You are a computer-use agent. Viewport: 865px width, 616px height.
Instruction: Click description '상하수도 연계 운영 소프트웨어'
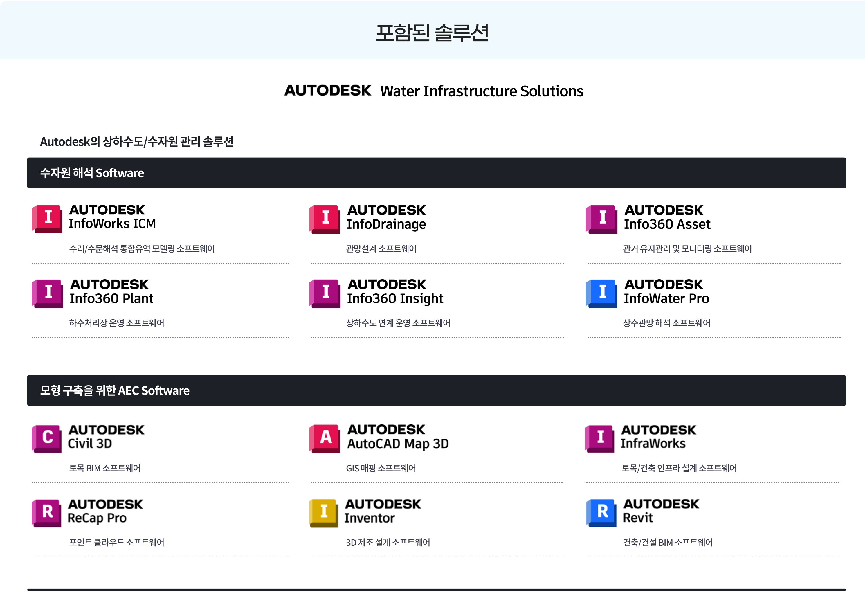[398, 323]
